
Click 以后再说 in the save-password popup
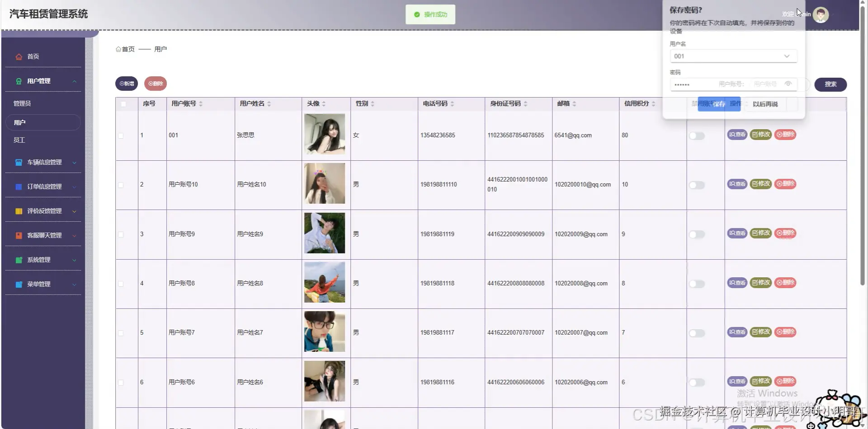click(765, 104)
